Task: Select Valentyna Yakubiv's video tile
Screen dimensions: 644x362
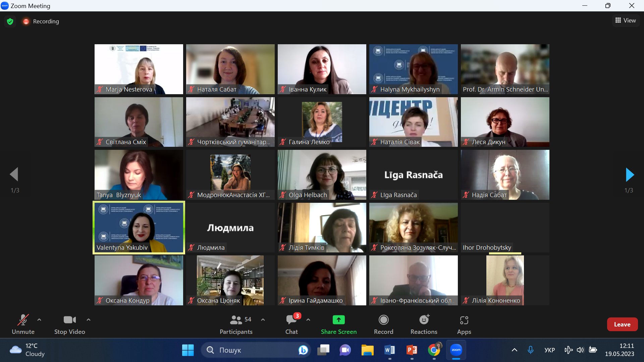Action: [x=139, y=228]
